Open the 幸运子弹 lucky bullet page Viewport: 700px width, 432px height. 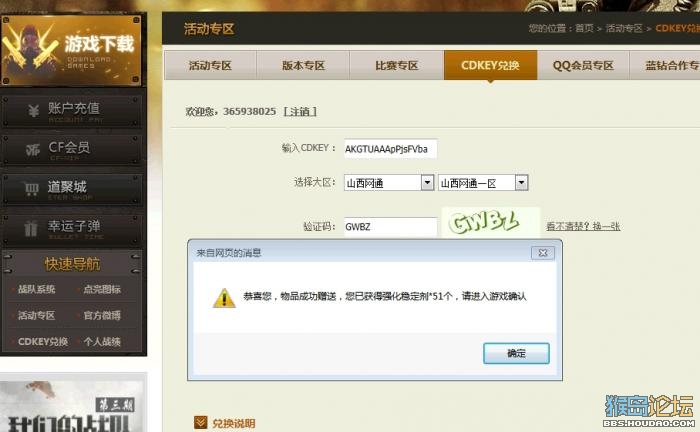pos(71,228)
